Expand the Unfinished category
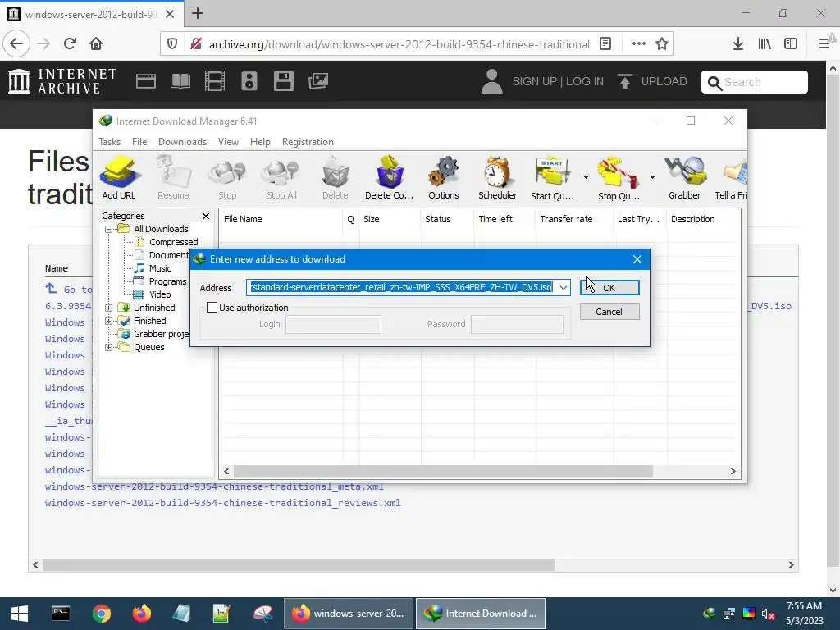840x630 pixels. coord(109,308)
